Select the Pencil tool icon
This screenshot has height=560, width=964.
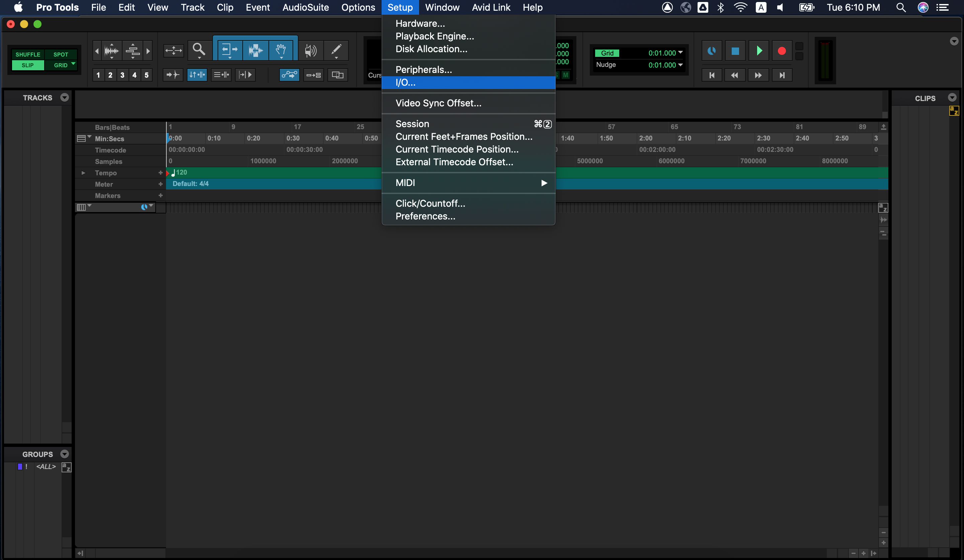click(x=337, y=50)
